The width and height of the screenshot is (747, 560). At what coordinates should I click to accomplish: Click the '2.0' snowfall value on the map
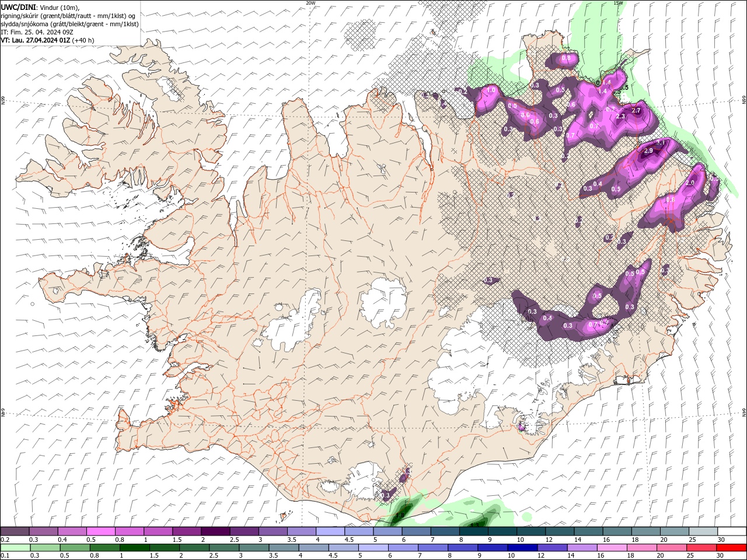pos(689,183)
